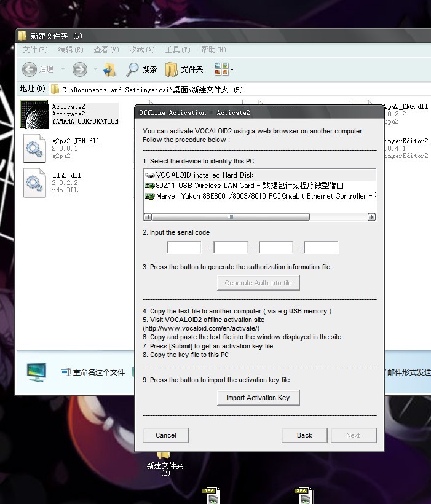This screenshot has height=504, width=431.
Task: Click the 重命名这个文件 task link
Action: (99, 372)
